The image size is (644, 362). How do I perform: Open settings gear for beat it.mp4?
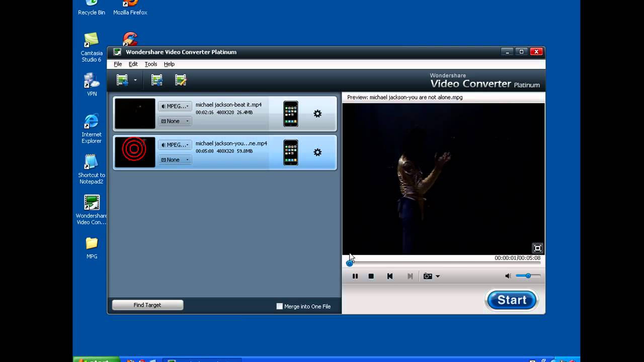(317, 114)
